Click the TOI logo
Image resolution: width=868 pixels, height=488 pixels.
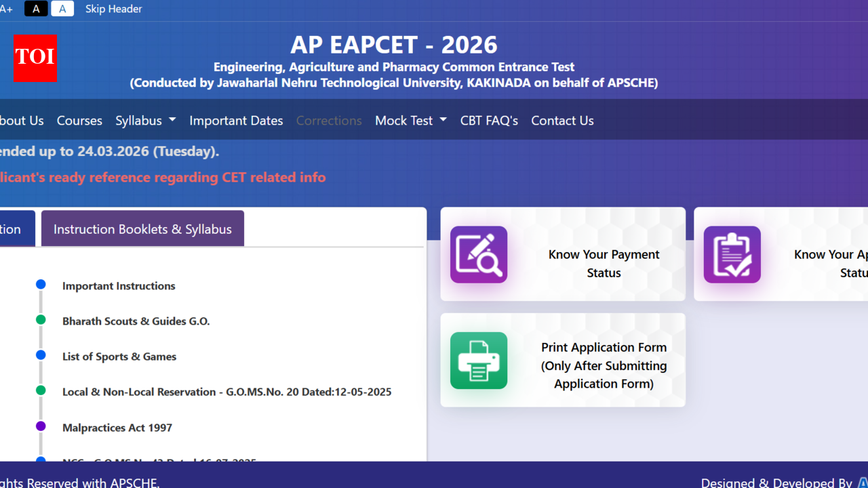coord(35,58)
